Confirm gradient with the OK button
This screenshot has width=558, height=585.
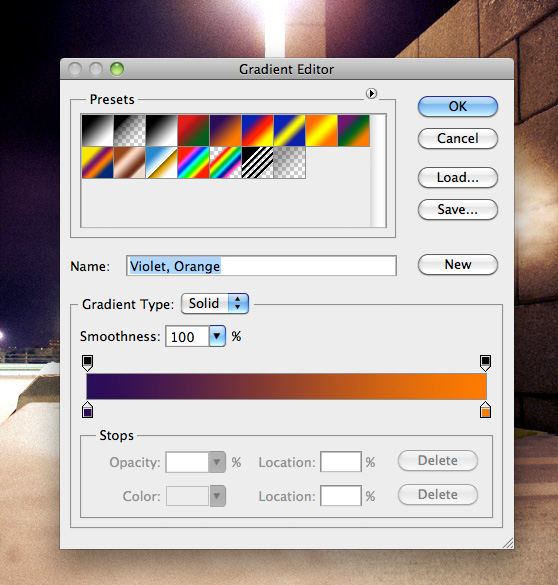pos(458,106)
